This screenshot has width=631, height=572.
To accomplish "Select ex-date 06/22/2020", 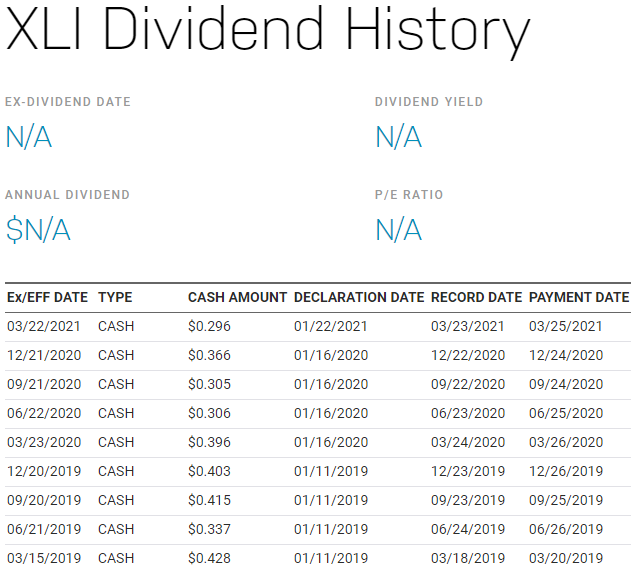I will [x=44, y=413].
